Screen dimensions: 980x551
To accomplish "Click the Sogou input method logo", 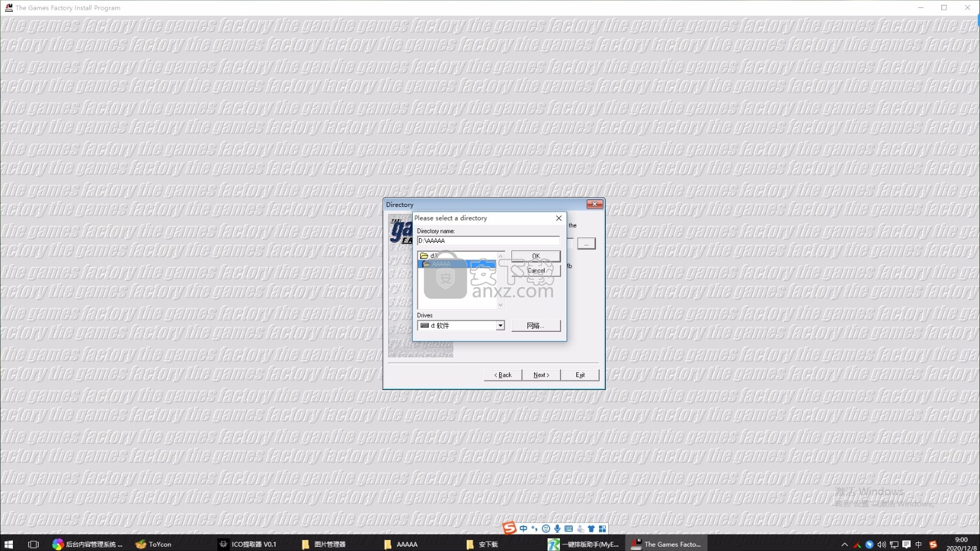I will coord(509,528).
